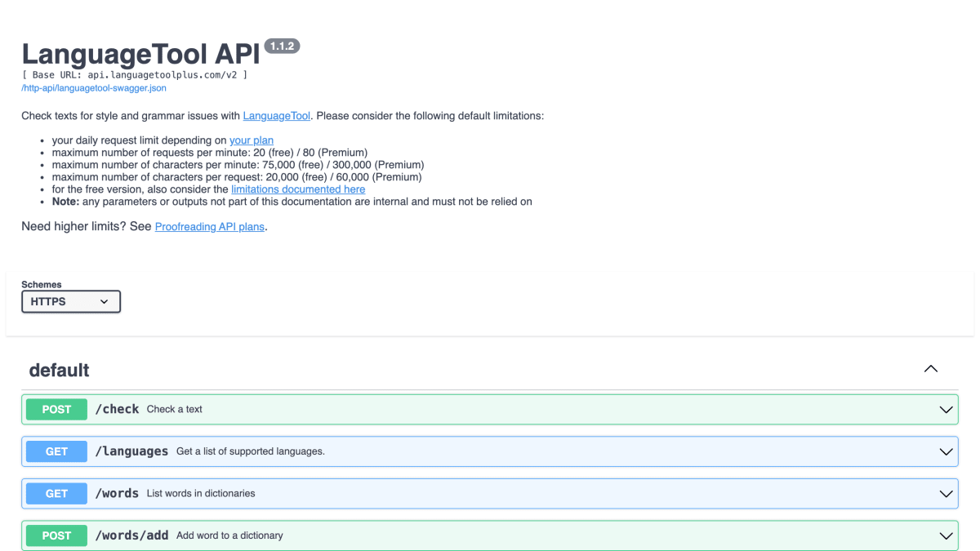Visit the Proofreading API plans link
This screenshot has width=980, height=551.
(210, 226)
